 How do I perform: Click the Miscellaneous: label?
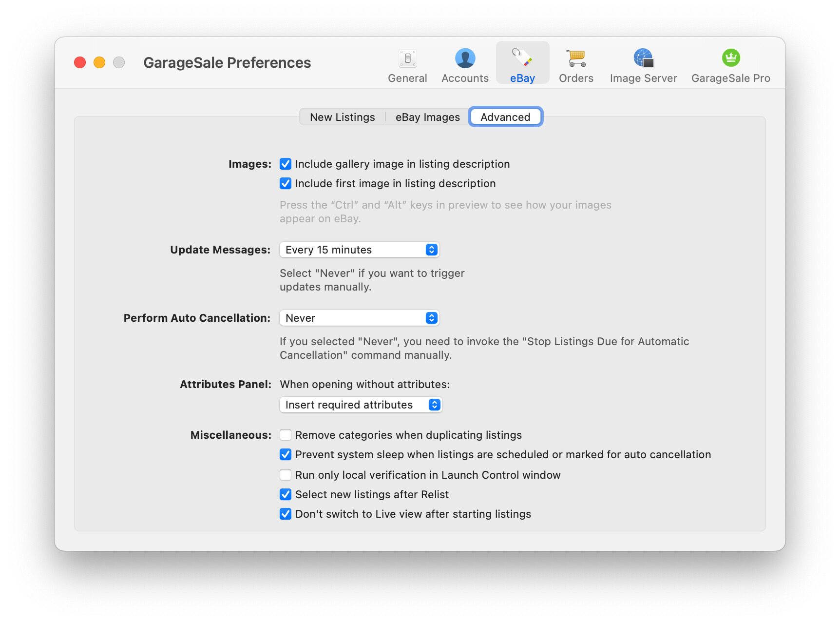click(x=231, y=435)
